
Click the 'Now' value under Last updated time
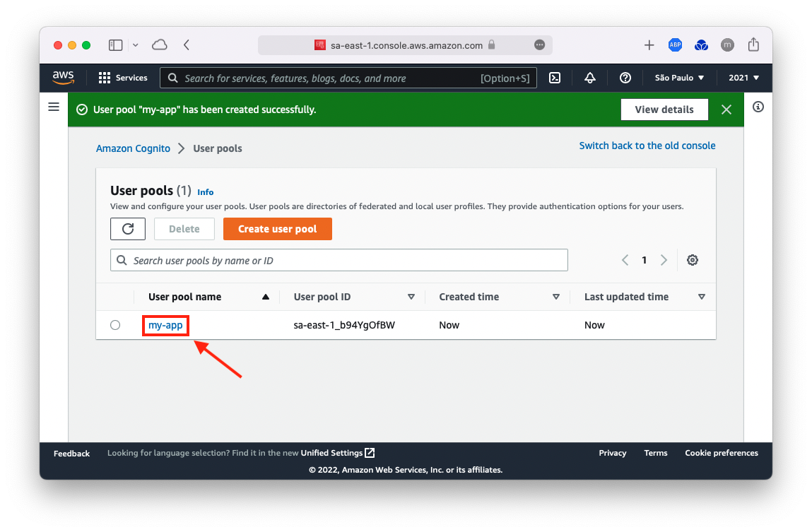coord(594,325)
